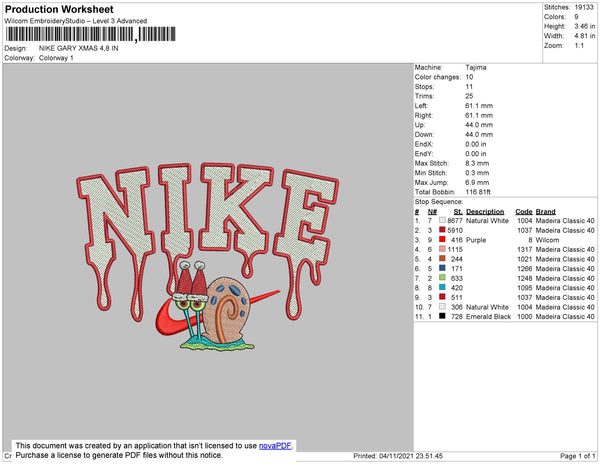
Task: Click the 'N#' column header
Action: tap(432, 212)
